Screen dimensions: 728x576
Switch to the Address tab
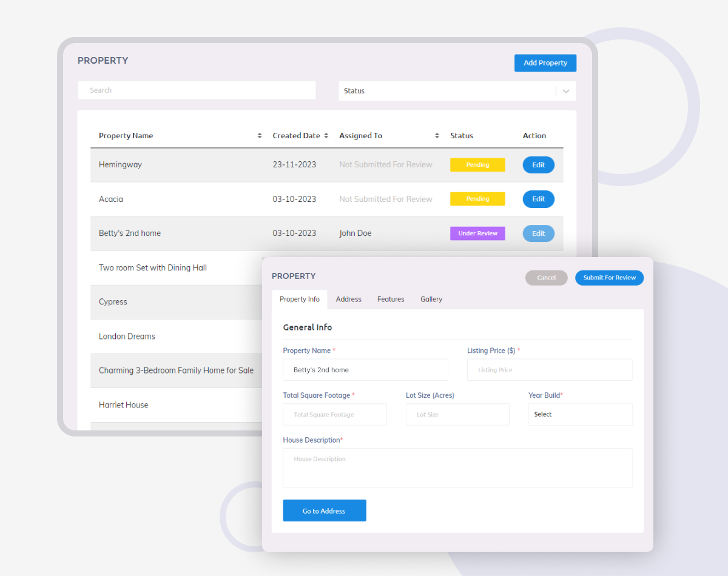348,300
